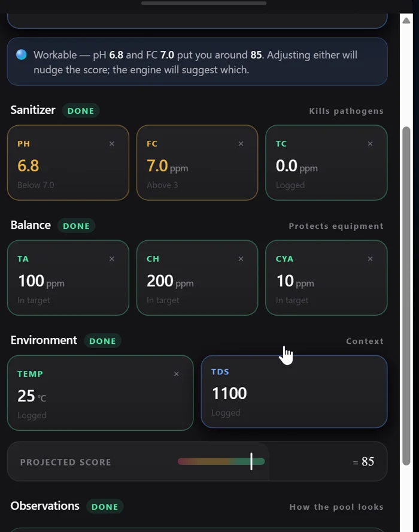This screenshot has height=532, width=419.
Task: Click the 'Protects equipment' caption
Action: click(336, 226)
